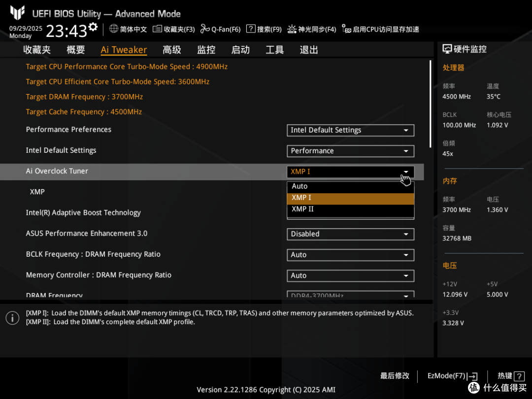Select Performance Preferences label
The height and width of the screenshot is (399, 532).
68,130
